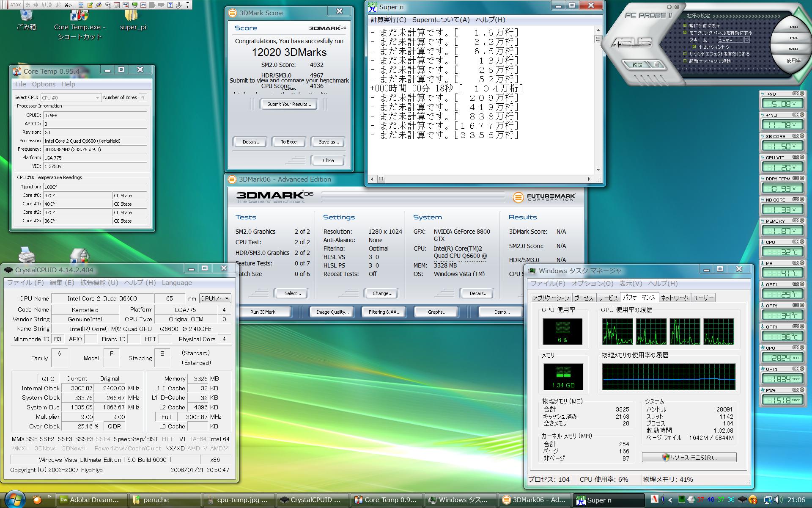Close the MEMORY voltage monitor panel
This screenshot has width=812, height=508.
[x=801, y=221]
